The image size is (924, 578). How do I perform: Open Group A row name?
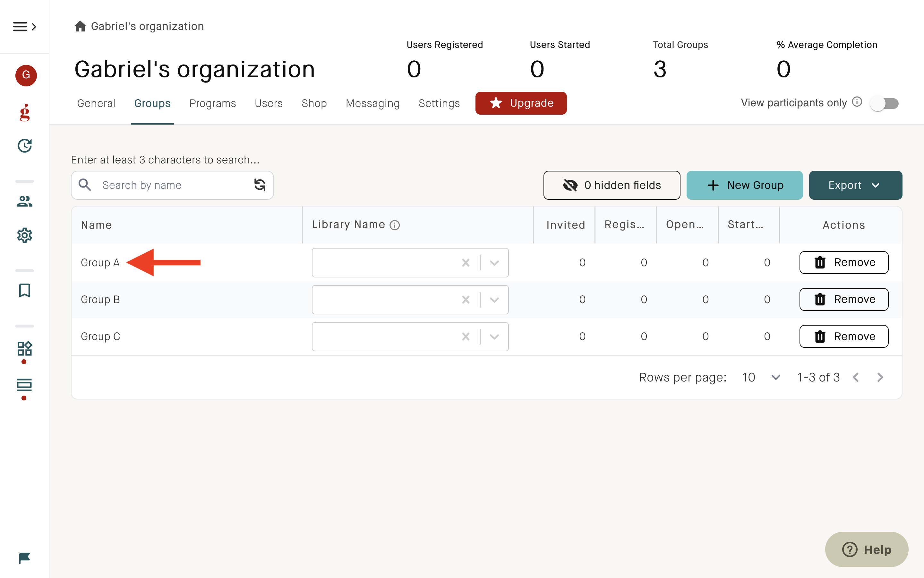click(100, 263)
